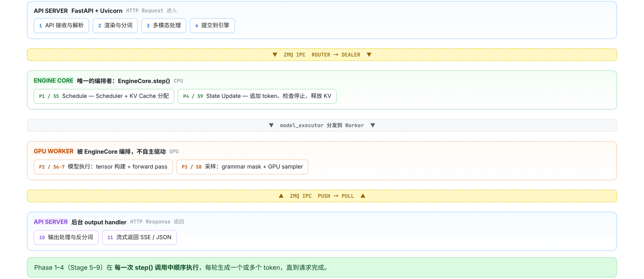Click the up triangle right of 'PULL'
The image size is (644, 279).
point(363,196)
